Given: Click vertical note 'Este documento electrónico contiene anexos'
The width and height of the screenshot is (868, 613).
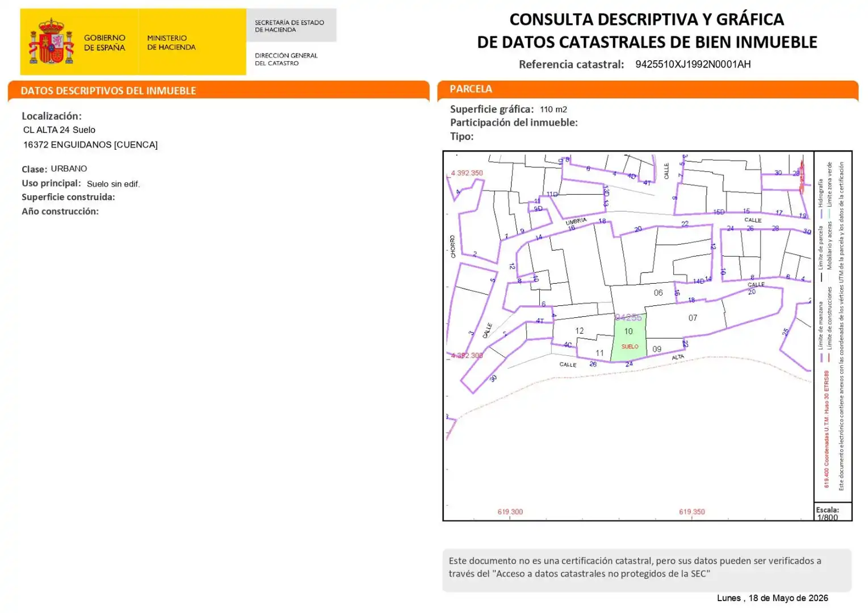Looking at the screenshot, I should [x=841, y=326].
